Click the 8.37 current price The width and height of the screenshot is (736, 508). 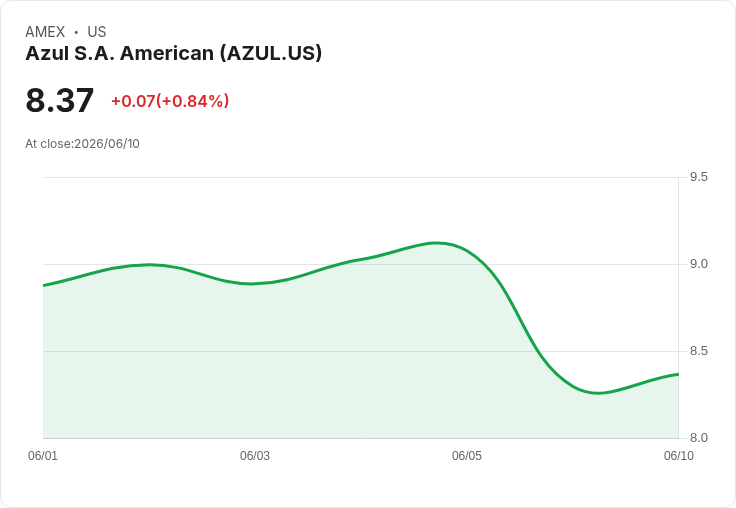[x=60, y=100]
